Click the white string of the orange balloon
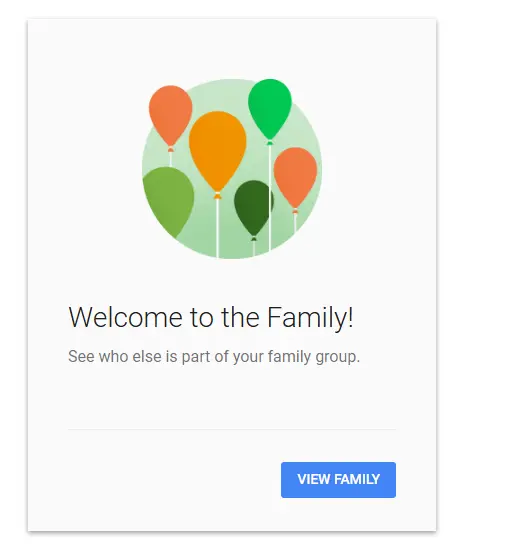 pyautogui.click(x=217, y=228)
